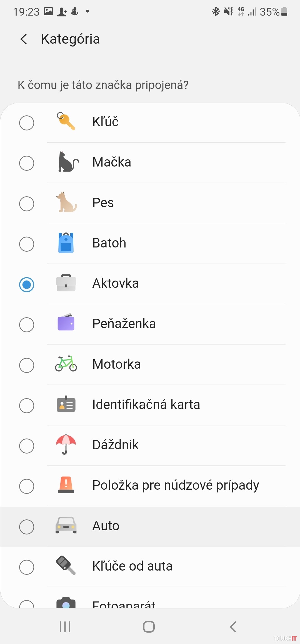Choose the Kľúč category label
Viewport: 300px width, 644px height.
pyautogui.click(x=106, y=122)
